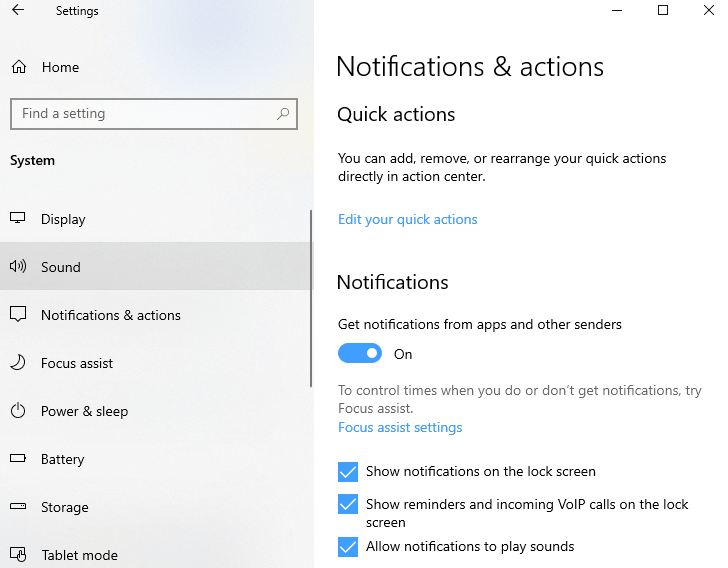Image resolution: width=728 pixels, height=568 pixels.
Task: Click the 'To control times' hint text
Action: point(520,399)
